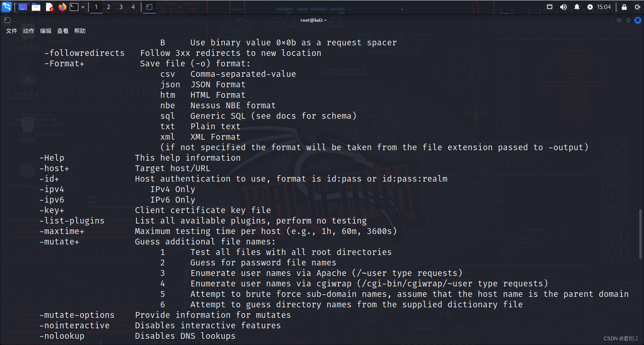
Task: Click the -followredirects option text
Action: pyautogui.click(x=85, y=53)
